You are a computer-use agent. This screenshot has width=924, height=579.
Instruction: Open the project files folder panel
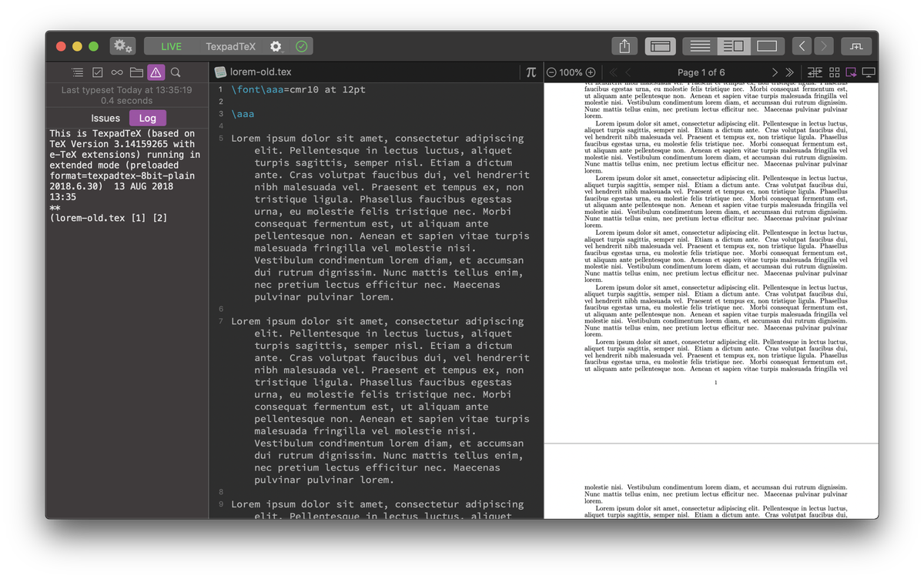pyautogui.click(x=136, y=72)
